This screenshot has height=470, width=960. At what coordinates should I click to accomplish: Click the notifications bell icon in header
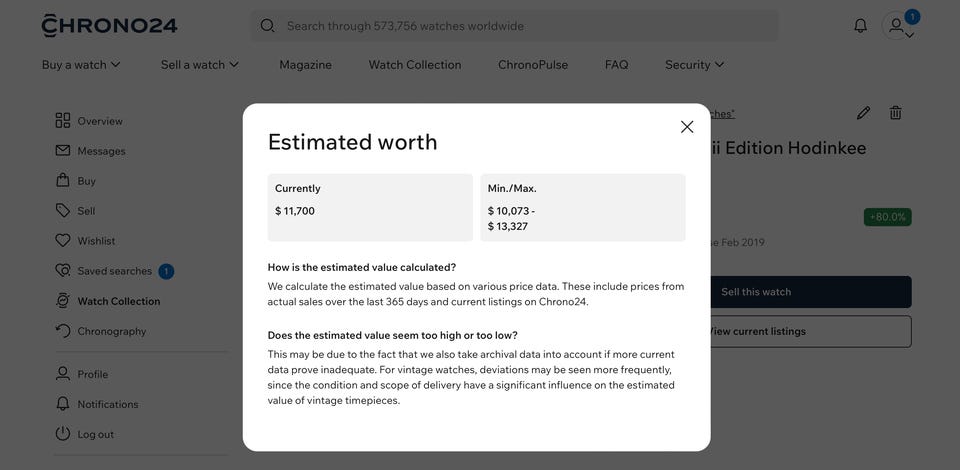coord(860,26)
